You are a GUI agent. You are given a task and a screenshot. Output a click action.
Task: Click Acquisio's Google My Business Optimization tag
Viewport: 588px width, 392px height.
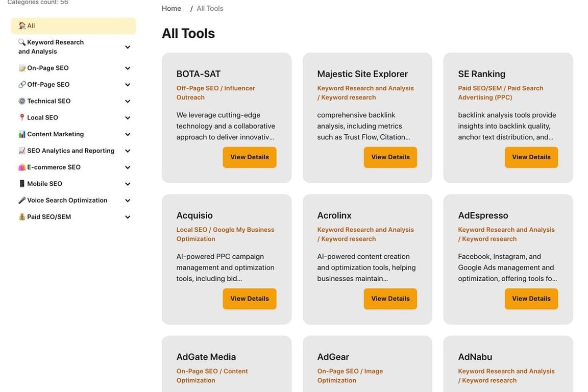(226, 234)
